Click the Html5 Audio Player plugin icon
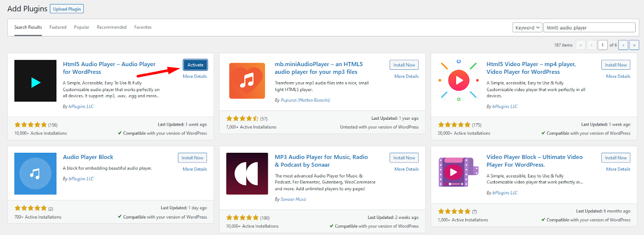 coord(35,81)
